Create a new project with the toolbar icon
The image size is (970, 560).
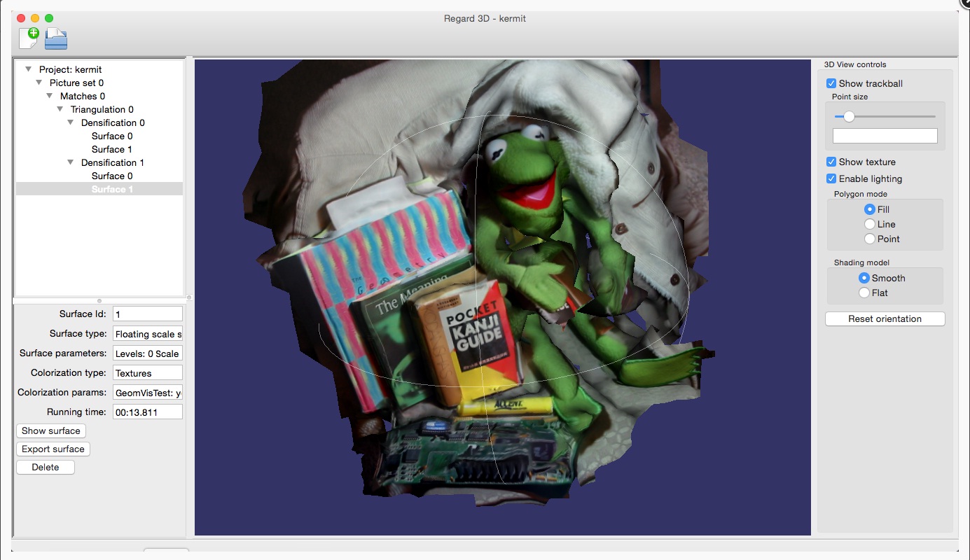coord(29,38)
